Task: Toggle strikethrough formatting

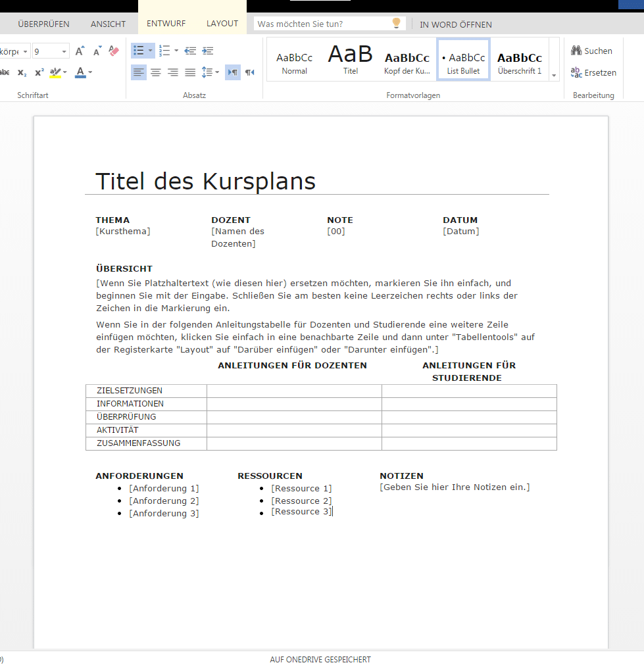Action: coord(5,72)
